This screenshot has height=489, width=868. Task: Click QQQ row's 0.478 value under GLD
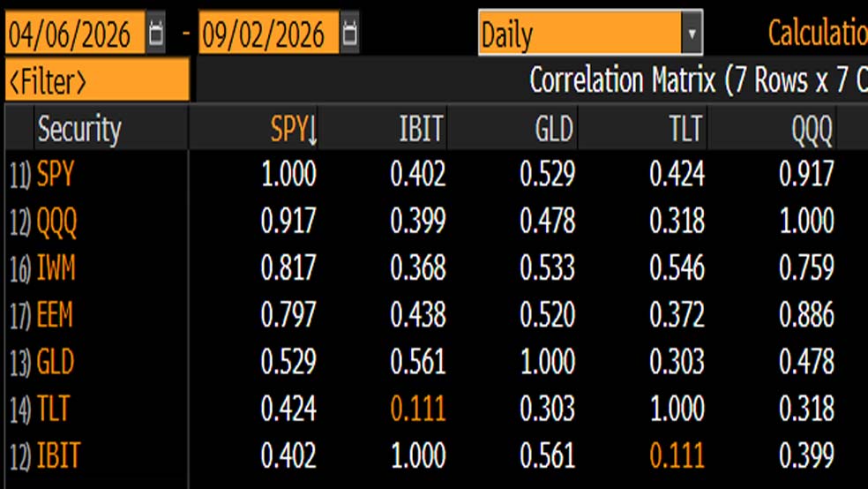pyautogui.click(x=548, y=221)
